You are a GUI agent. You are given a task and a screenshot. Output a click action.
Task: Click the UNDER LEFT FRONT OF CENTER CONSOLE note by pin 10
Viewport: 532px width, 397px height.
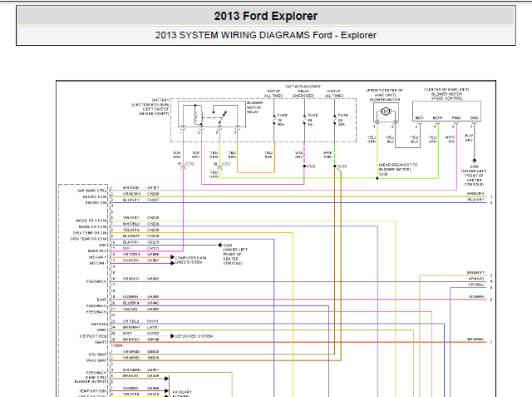tap(235, 256)
